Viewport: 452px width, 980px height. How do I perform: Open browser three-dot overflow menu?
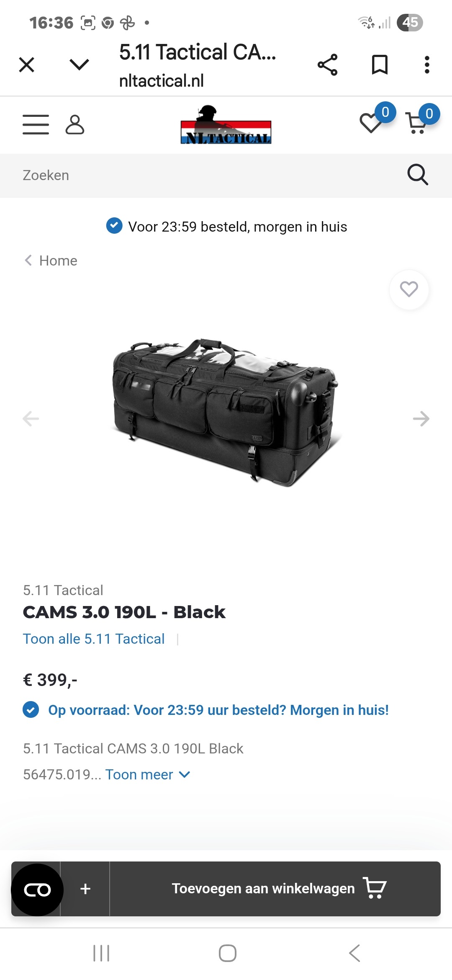(x=427, y=65)
